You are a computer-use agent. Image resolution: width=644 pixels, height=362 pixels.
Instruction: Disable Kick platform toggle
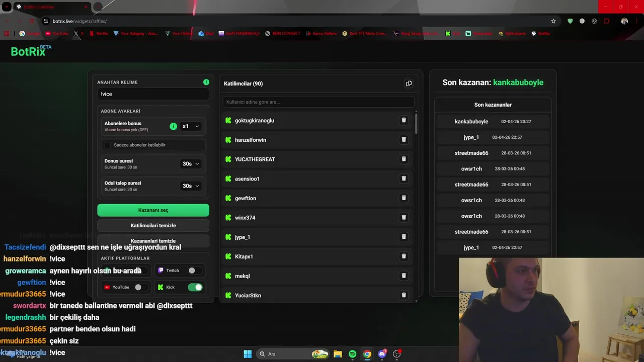click(x=195, y=287)
